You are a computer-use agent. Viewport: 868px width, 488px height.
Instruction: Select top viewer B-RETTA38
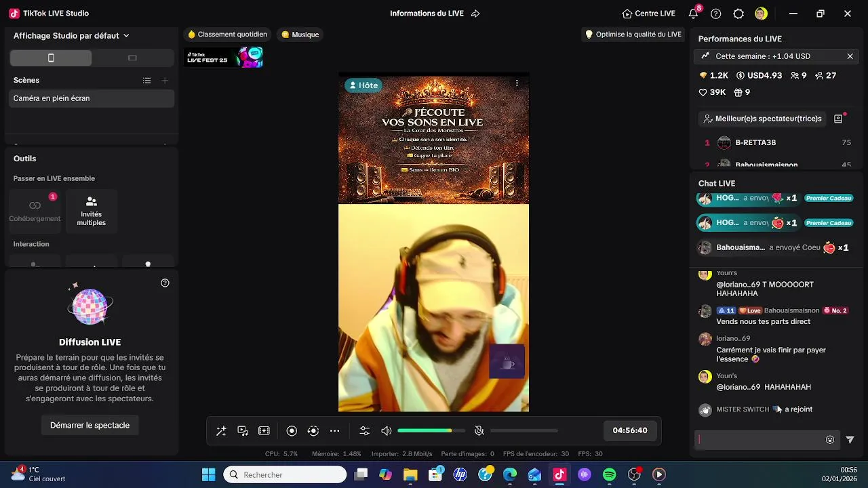[775, 142]
